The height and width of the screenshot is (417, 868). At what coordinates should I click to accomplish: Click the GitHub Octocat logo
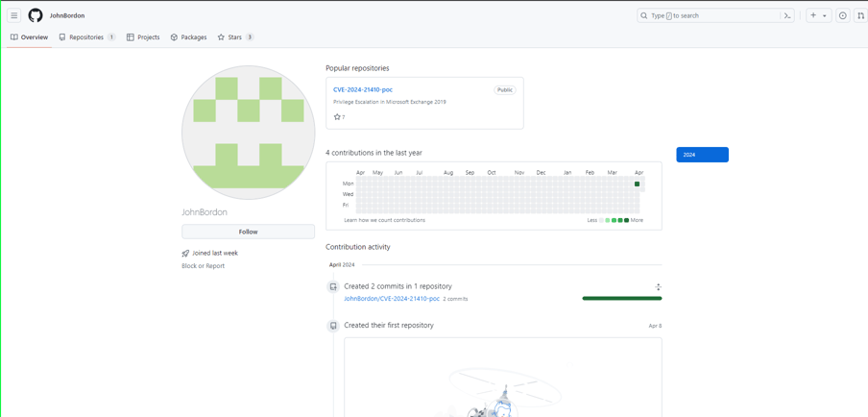[x=36, y=15]
